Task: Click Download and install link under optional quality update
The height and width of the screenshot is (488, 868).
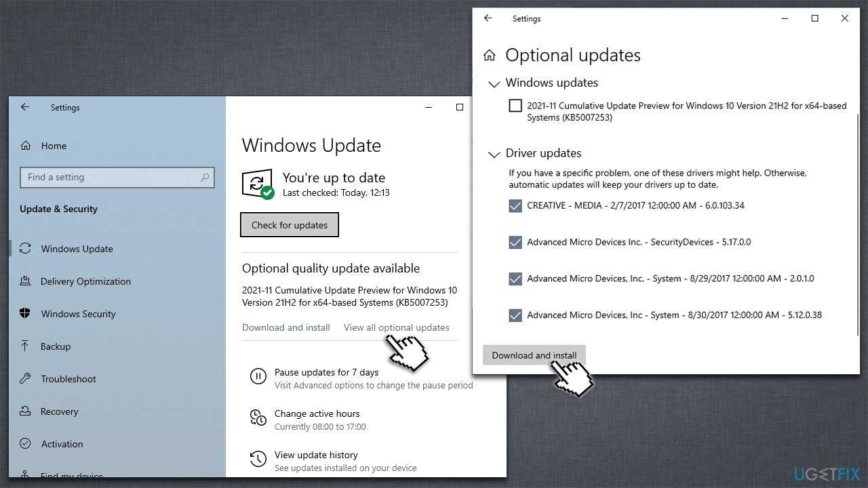Action: [286, 327]
